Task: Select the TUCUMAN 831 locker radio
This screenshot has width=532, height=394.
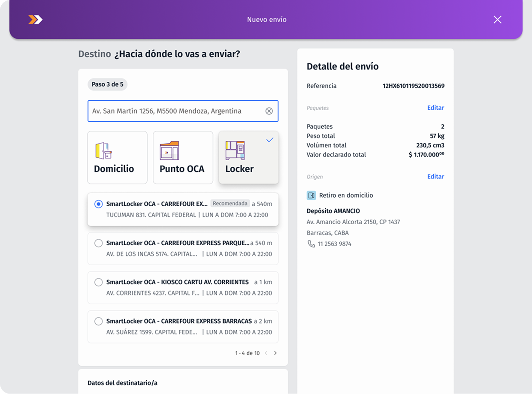Action: tap(98, 204)
